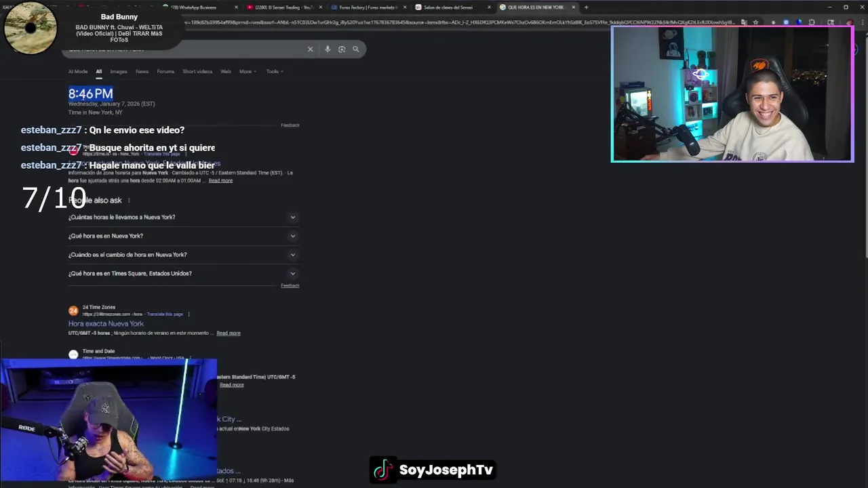
Task: Click Feedback beside the time answer box
Action: point(290,125)
